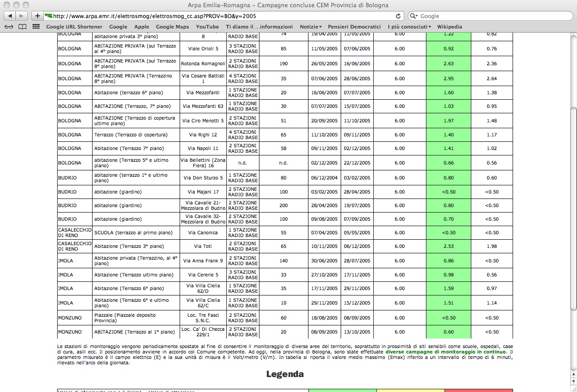Click SCUOLA (terrazzo al primo piano) cell
Image resolution: width=577 pixels, height=392 pixels.
(136, 232)
